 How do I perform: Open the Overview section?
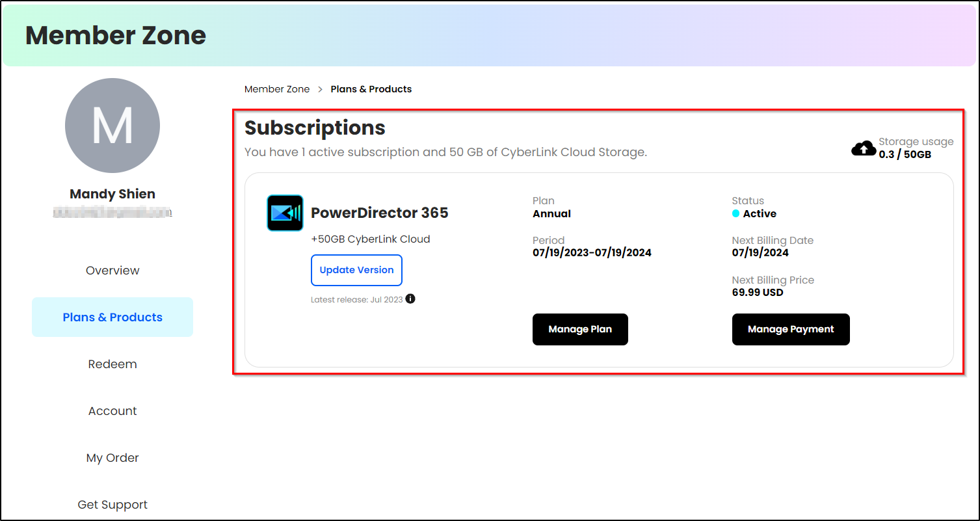(x=113, y=271)
